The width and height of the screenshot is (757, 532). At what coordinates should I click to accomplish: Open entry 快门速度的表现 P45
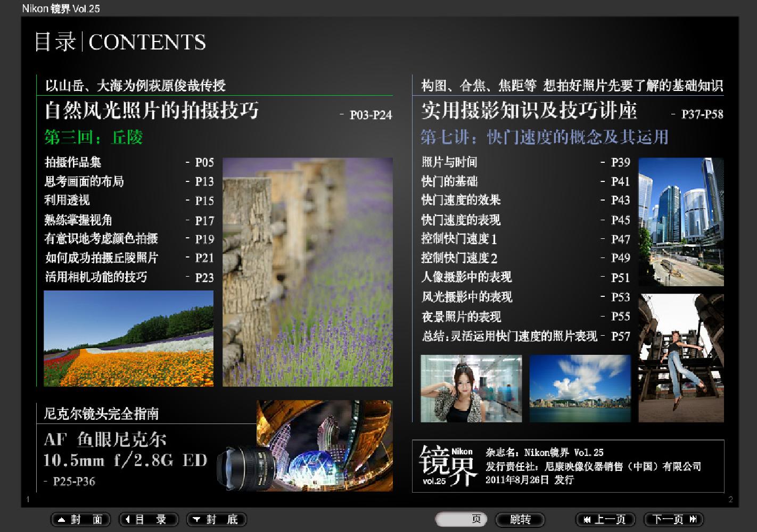[526, 220]
